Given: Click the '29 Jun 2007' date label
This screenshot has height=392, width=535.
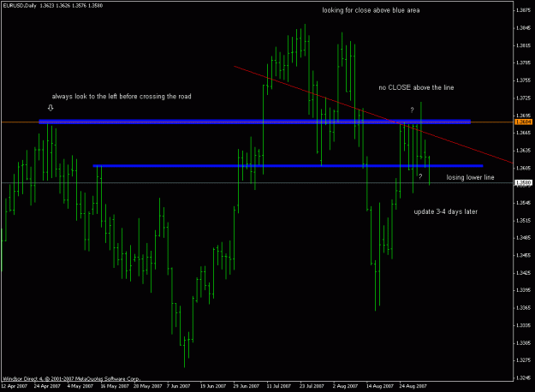Looking at the screenshot, I should click(x=247, y=386).
